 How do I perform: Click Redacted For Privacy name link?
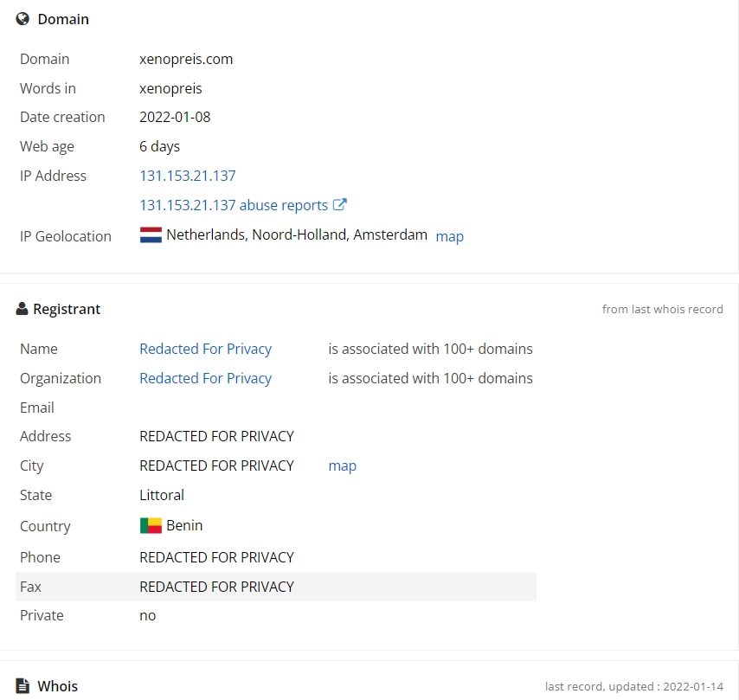point(205,349)
